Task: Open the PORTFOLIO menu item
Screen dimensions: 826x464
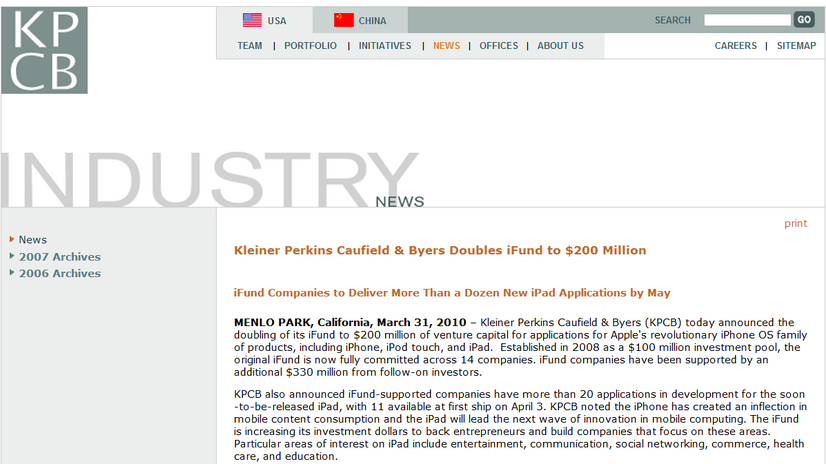Action: click(310, 46)
